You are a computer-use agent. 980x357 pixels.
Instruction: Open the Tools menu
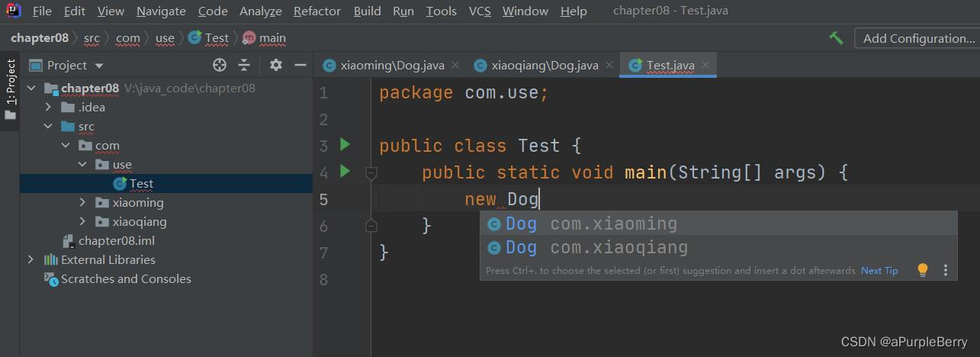[442, 11]
